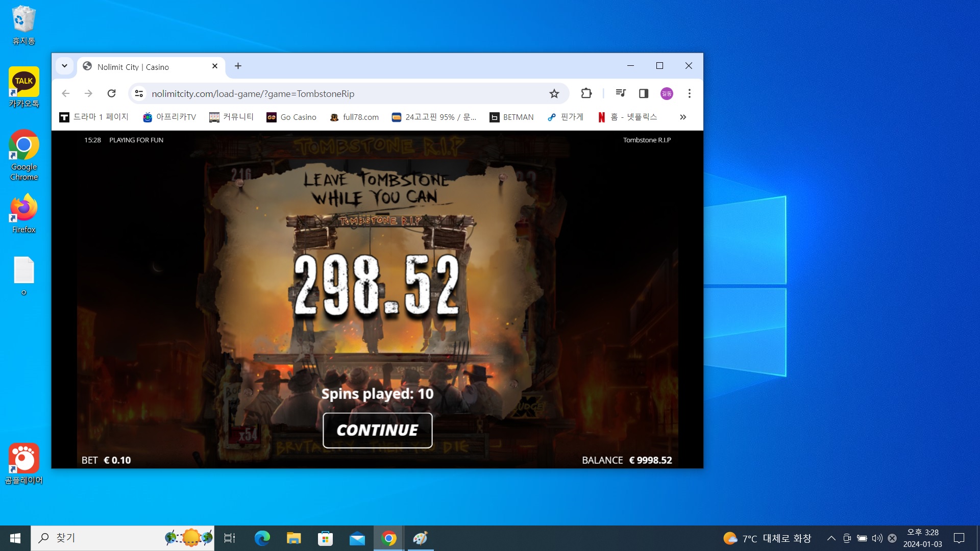Open the full78.com bookmark

coord(354,117)
